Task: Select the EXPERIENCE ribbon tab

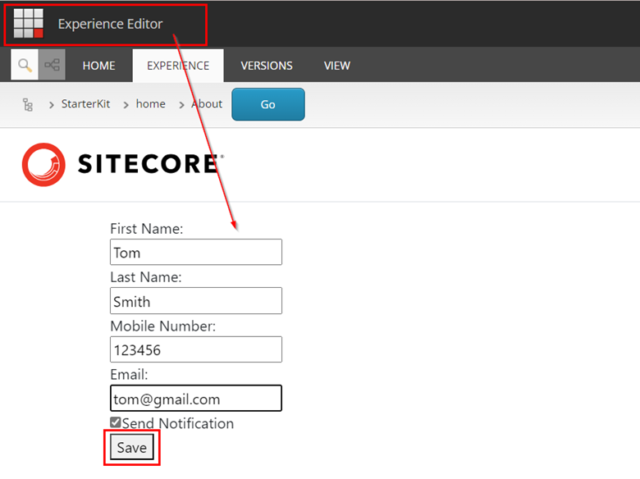Action: pos(178,66)
